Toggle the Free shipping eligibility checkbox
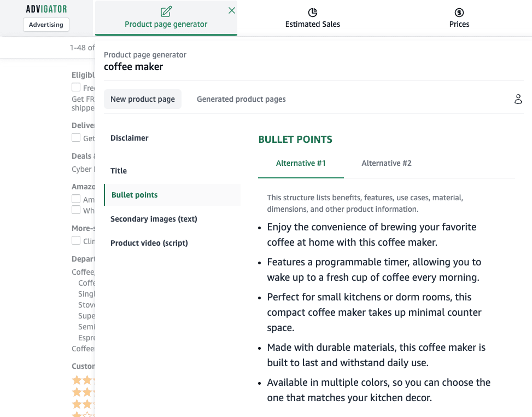Screen dimensions: 532x417 coord(76,87)
